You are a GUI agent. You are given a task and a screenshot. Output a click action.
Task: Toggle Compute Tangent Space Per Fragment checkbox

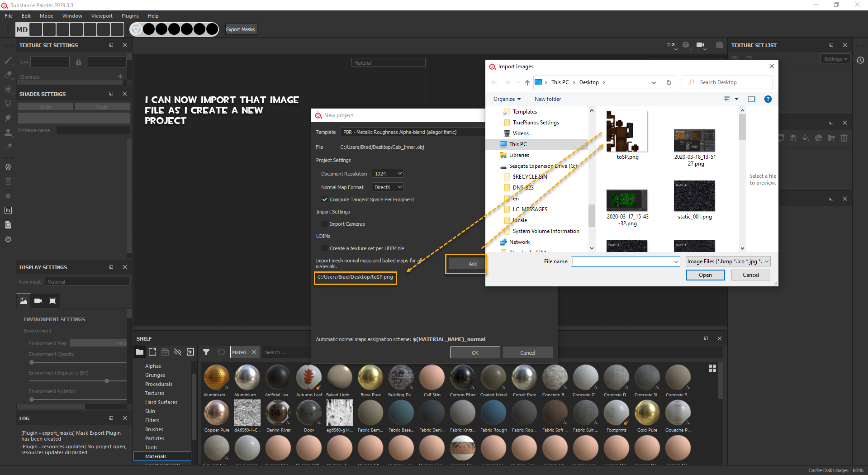point(324,199)
